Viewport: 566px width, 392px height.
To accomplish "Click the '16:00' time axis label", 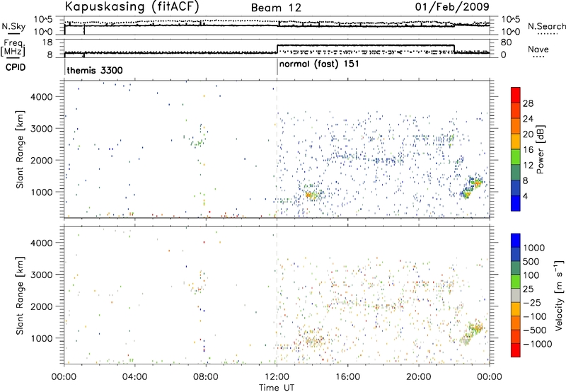I will click(347, 377).
